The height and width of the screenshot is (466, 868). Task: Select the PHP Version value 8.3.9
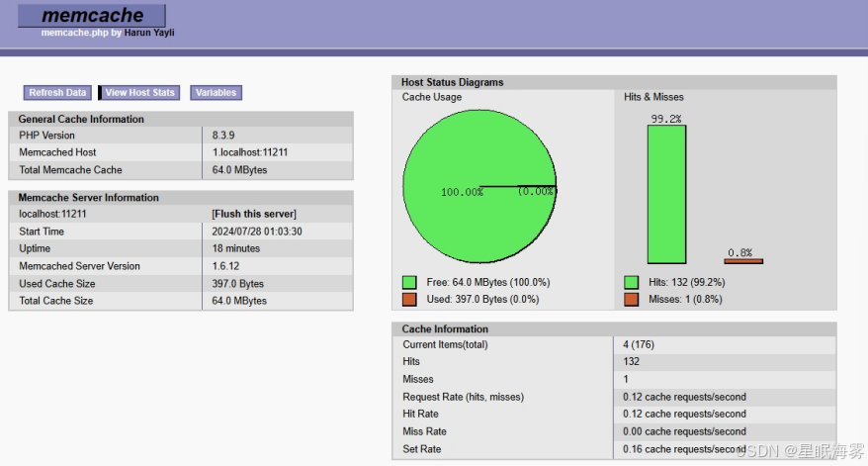[223, 136]
